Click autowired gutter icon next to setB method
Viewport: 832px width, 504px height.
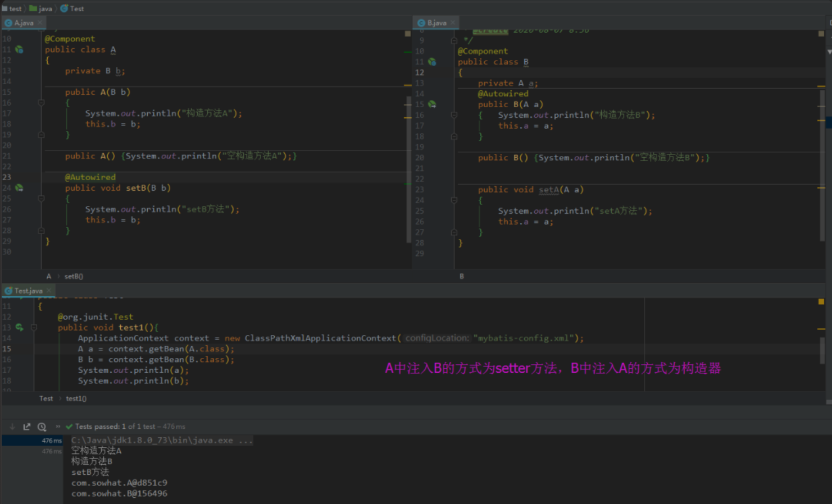click(19, 188)
